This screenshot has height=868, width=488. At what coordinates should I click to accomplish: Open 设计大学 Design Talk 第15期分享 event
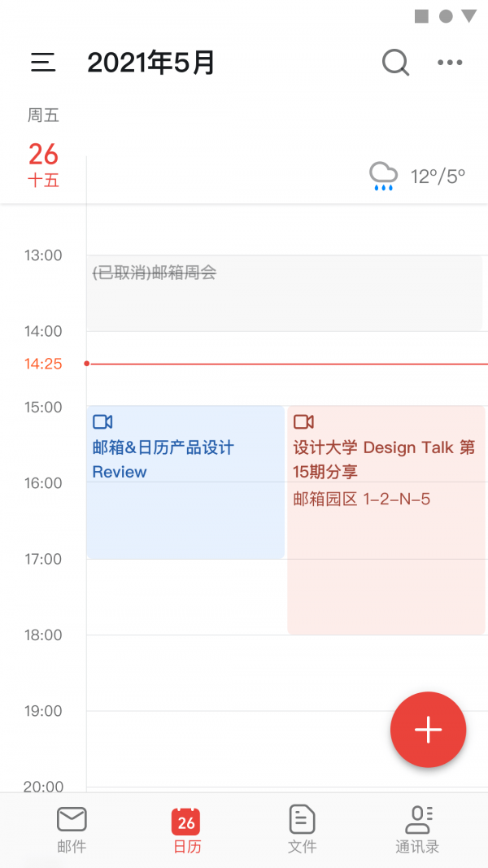[384, 459]
